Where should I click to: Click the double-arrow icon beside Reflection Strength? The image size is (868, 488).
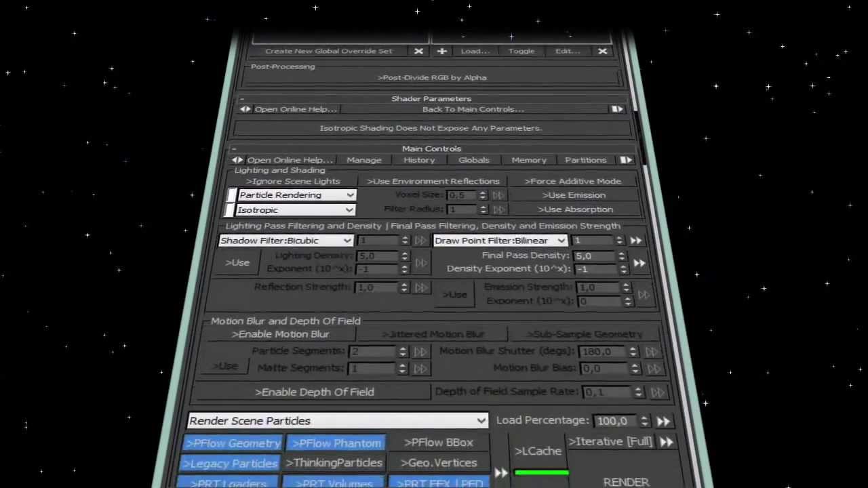pyautogui.click(x=421, y=287)
